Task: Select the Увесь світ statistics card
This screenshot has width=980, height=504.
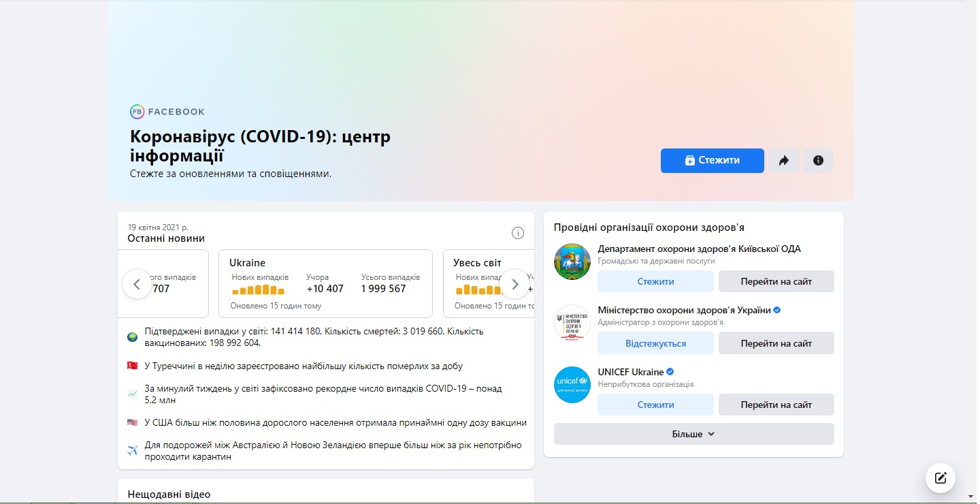Action: coord(476,263)
